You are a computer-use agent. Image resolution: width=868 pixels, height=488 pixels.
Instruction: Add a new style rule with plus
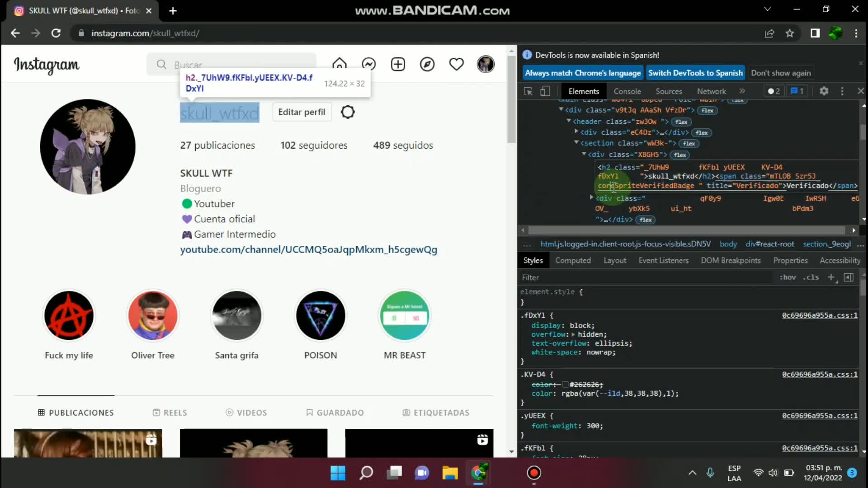pos(831,277)
